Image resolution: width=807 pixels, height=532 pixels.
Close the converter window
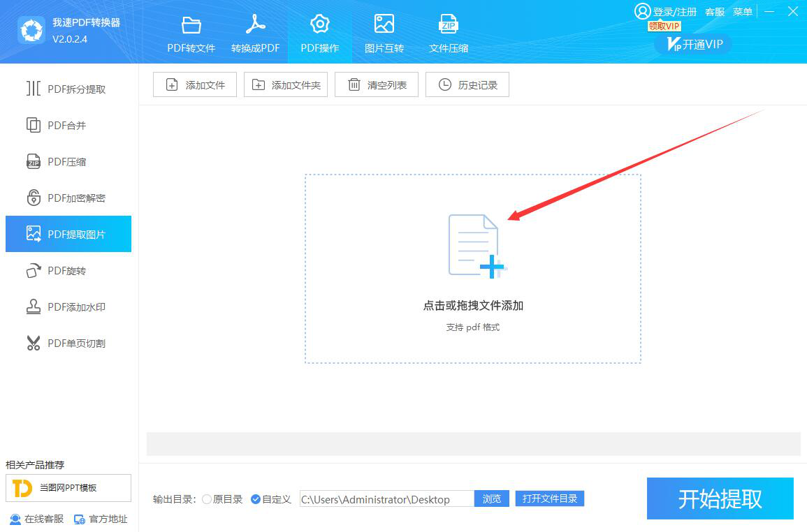pyautogui.click(x=792, y=11)
